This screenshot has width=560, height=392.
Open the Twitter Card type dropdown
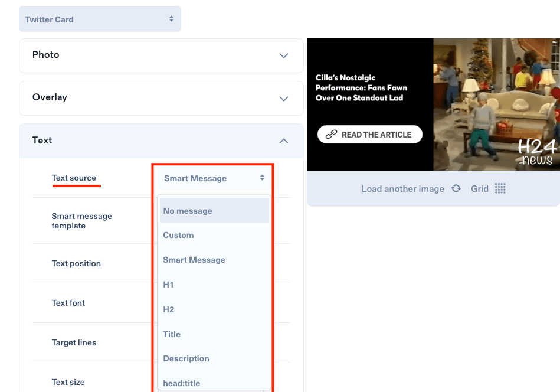point(100,19)
